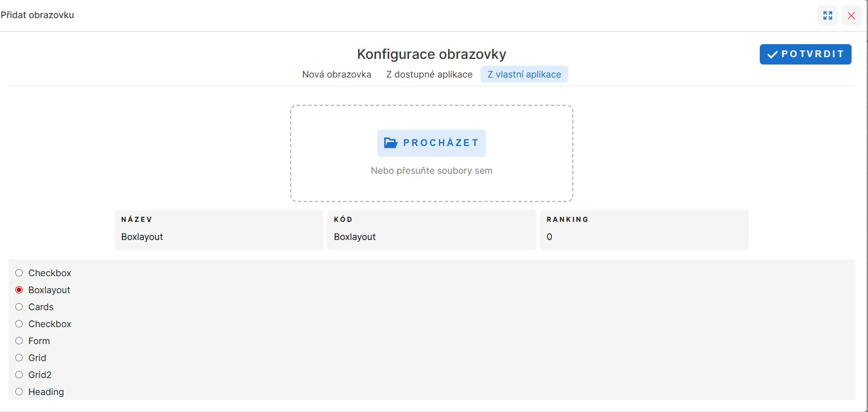
Task: Edit the Ranking value field
Action: coord(644,237)
